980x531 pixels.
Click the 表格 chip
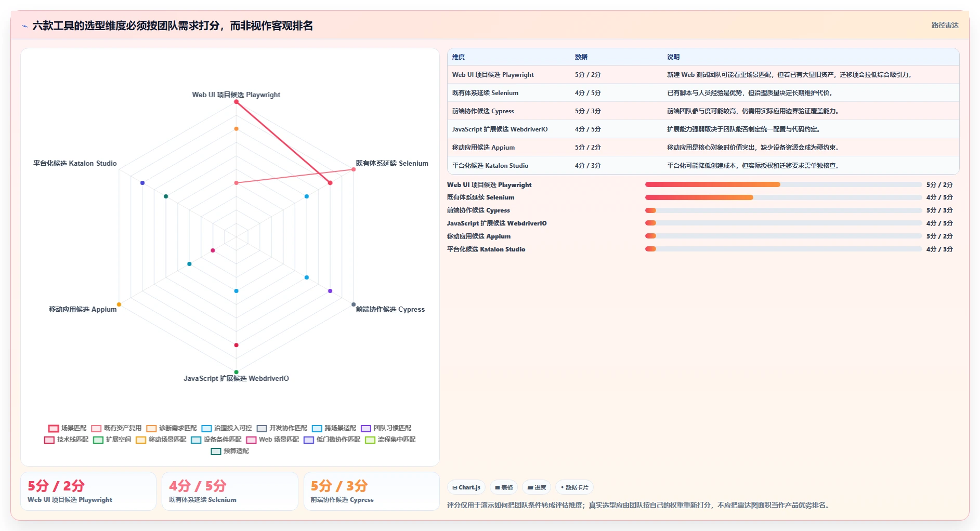[x=504, y=487]
